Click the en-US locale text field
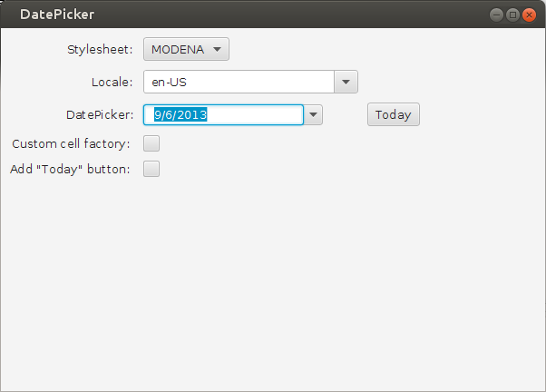 coord(239,82)
